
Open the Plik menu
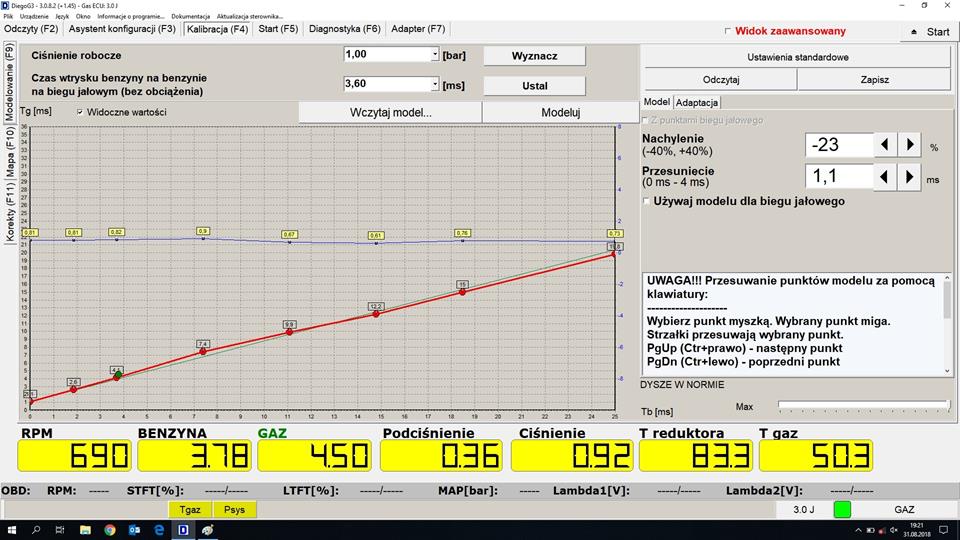(x=8, y=17)
